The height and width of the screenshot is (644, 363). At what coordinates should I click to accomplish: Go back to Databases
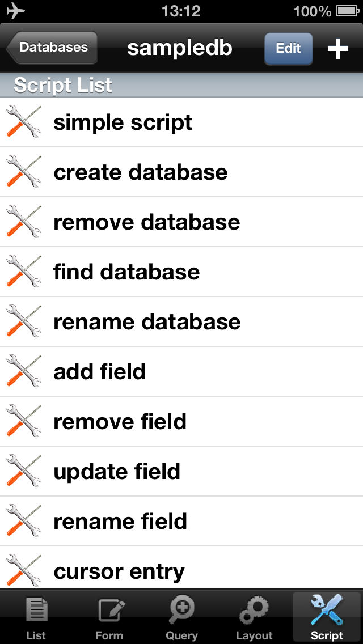pos(52,48)
